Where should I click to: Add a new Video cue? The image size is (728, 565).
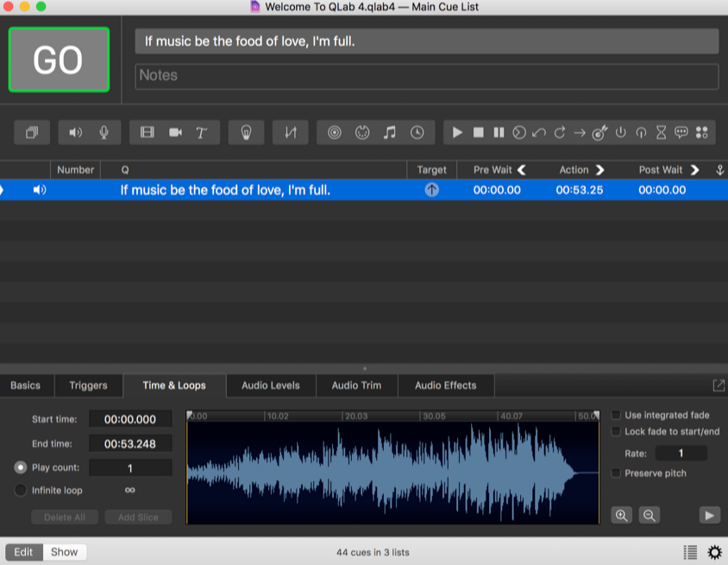click(x=147, y=133)
